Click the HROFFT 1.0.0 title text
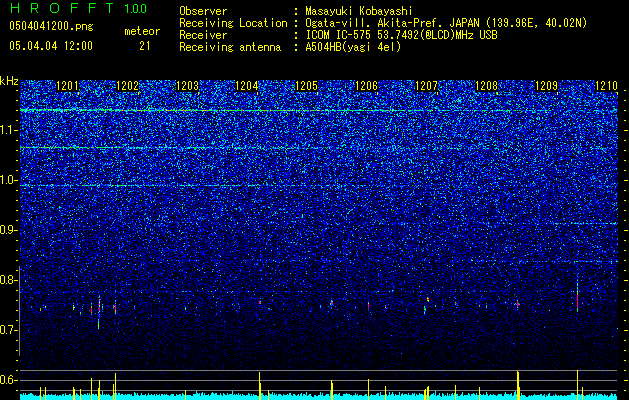 79,8
